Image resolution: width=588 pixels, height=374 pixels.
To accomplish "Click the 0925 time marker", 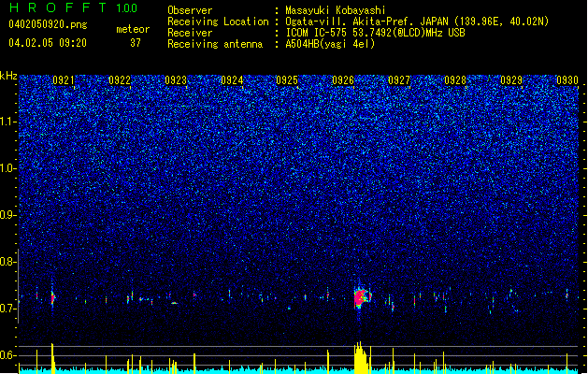I will (287, 80).
